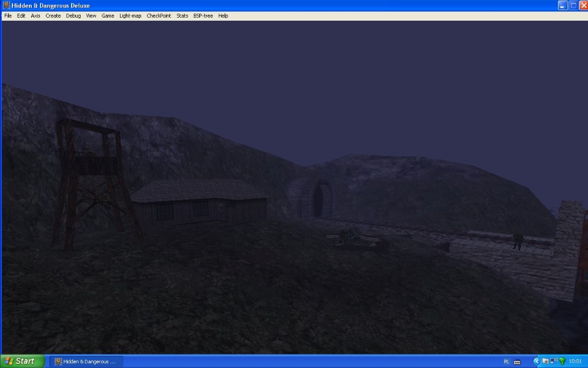Open the Game menu
This screenshot has height=368, width=588.
[108, 16]
